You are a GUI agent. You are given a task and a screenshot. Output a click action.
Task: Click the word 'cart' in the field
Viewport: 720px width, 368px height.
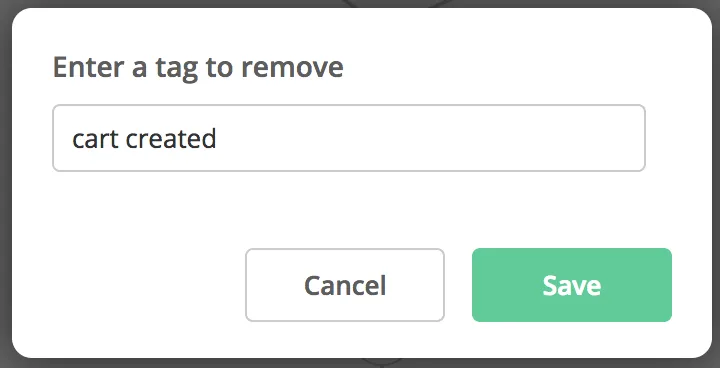96,139
